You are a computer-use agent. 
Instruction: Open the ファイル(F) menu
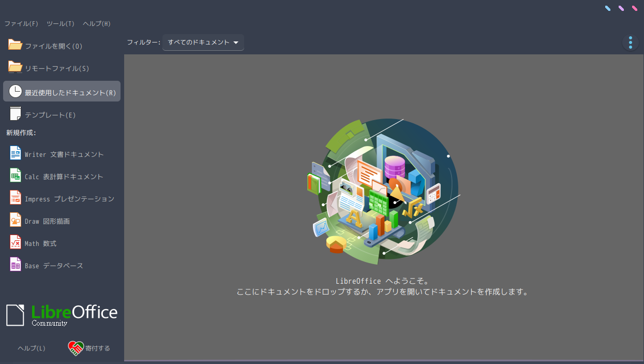click(x=21, y=23)
